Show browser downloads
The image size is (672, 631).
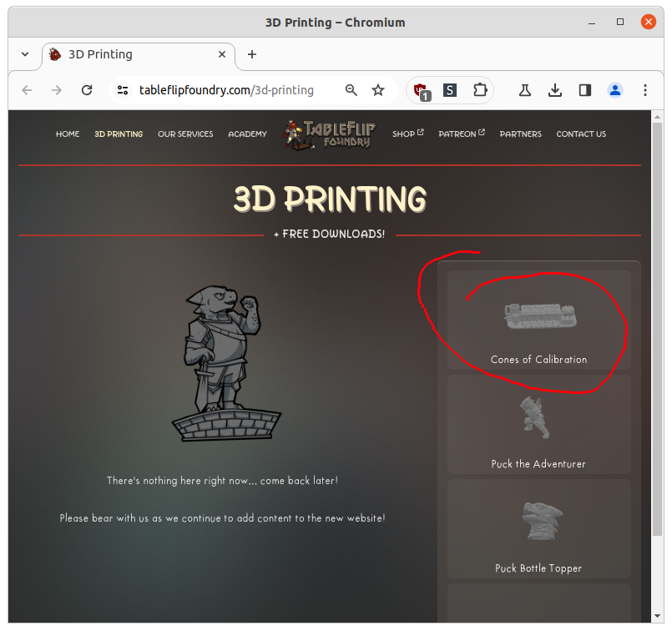555,90
